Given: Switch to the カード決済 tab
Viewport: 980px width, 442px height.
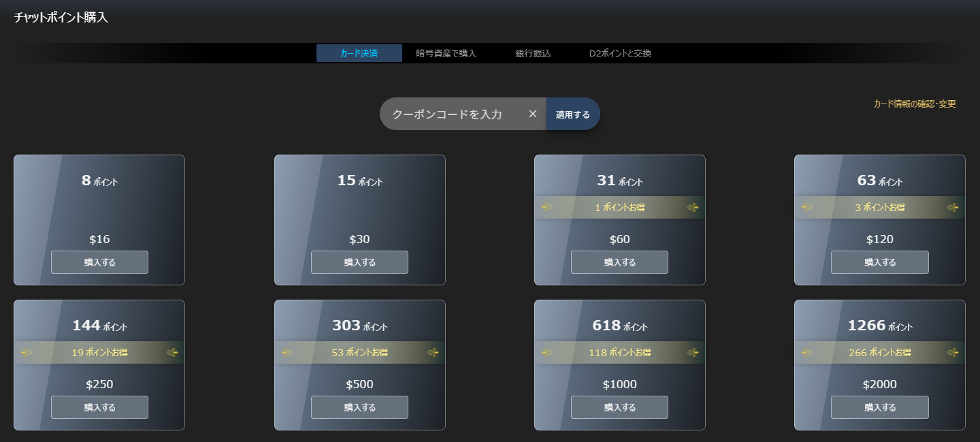Looking at the screenshot, I should [359, 53].
